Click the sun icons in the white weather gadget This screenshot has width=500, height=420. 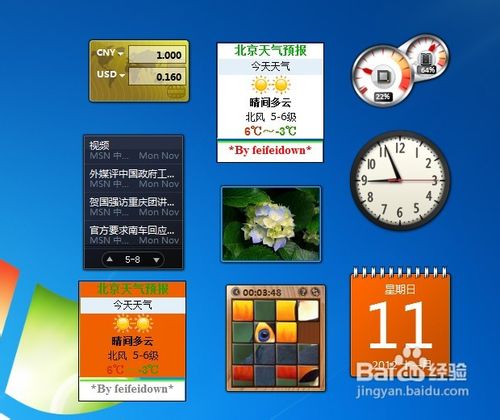[270, 85]
